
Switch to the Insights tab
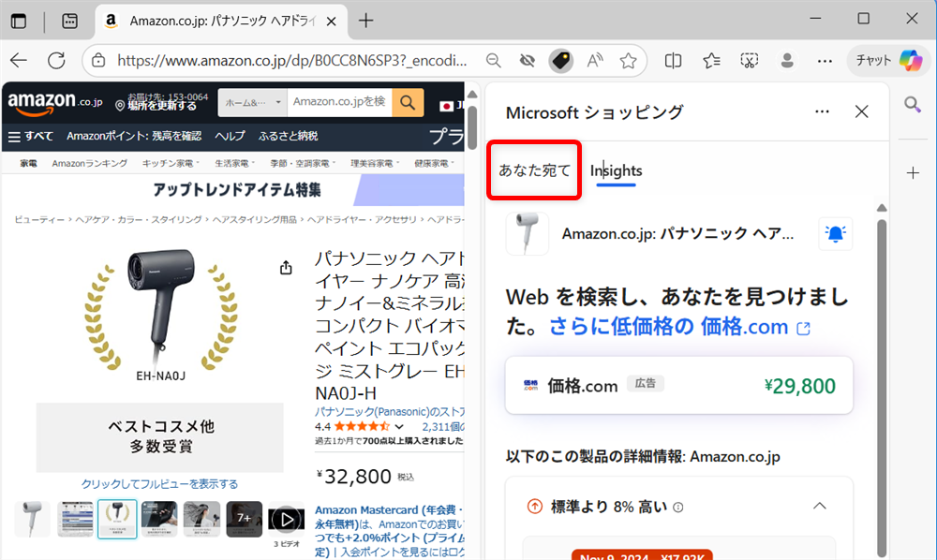pyautogui.click(x=616, y=170)
